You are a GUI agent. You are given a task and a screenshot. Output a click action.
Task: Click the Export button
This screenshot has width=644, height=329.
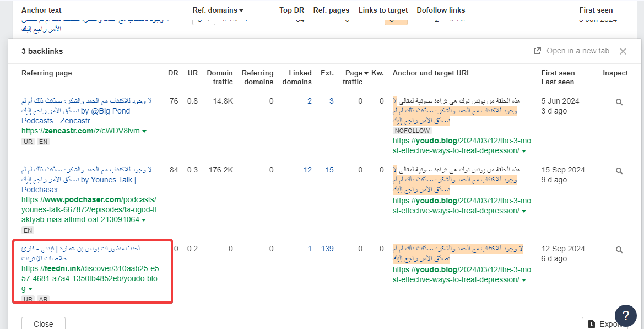pyautogui.click(x=604, y=323)
